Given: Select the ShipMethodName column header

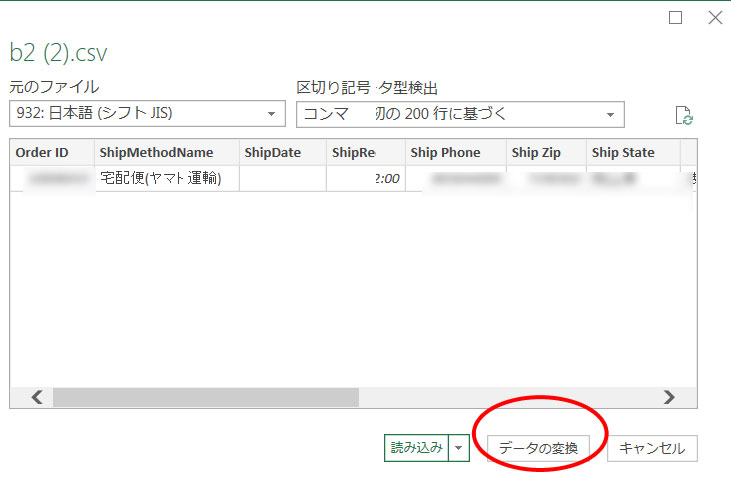Looking at the screenshot, I should coord(168,153).
